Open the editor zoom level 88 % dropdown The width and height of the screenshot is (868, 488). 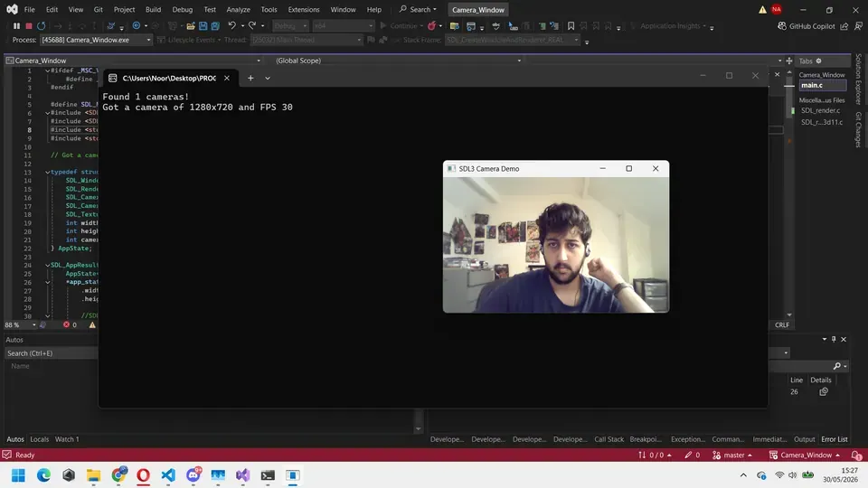21,324
